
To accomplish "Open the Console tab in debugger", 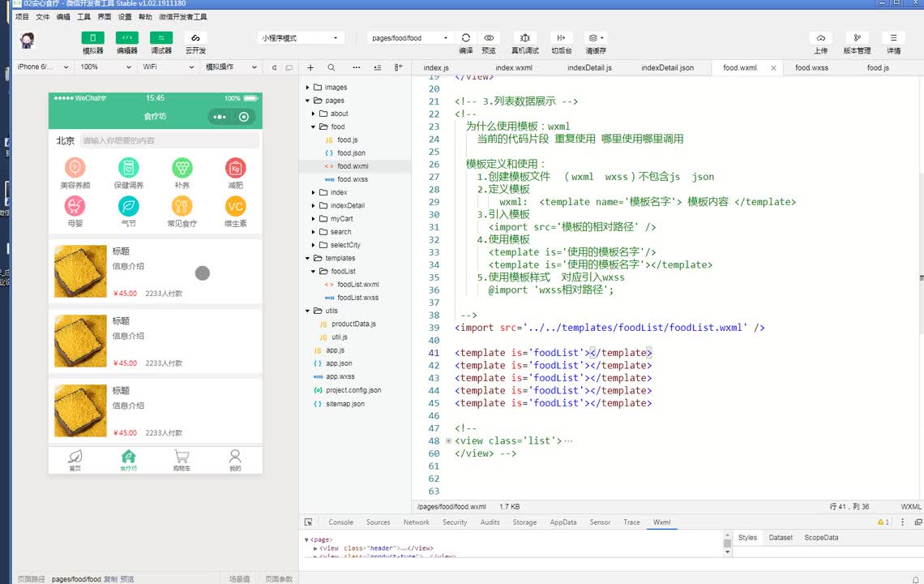I will coord(340,522).
